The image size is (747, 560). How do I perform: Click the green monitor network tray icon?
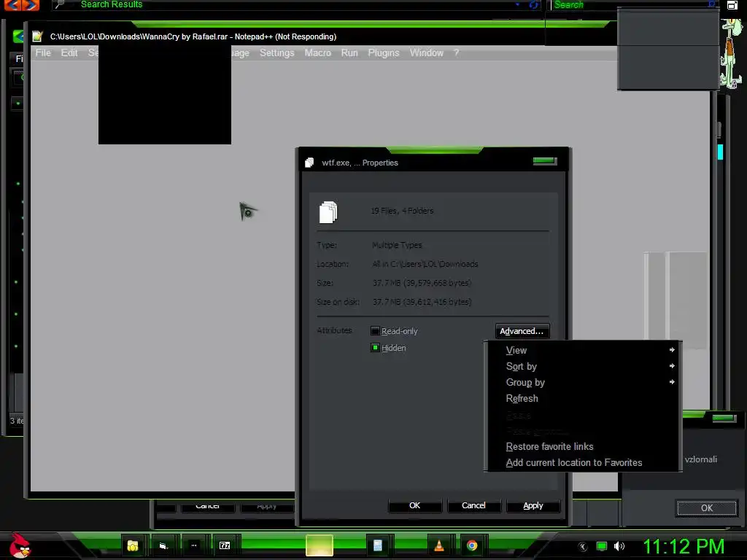(x=602, y=546)
